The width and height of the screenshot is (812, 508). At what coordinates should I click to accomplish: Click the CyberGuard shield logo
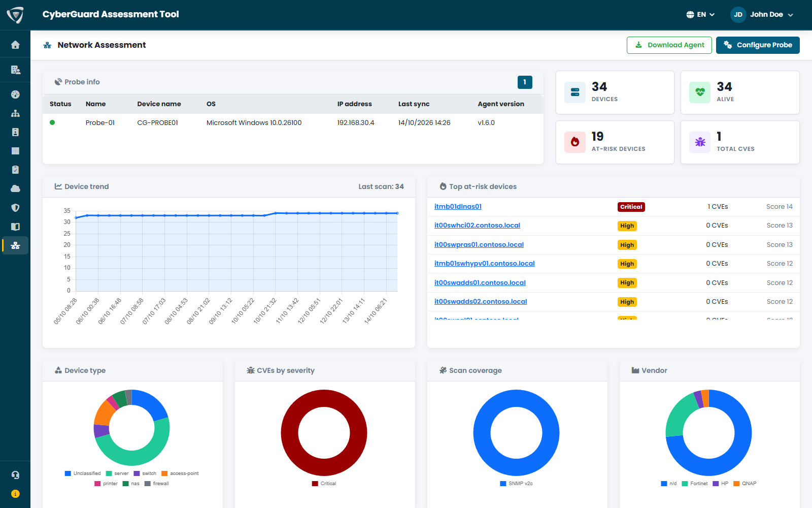[x=15, y=15]
